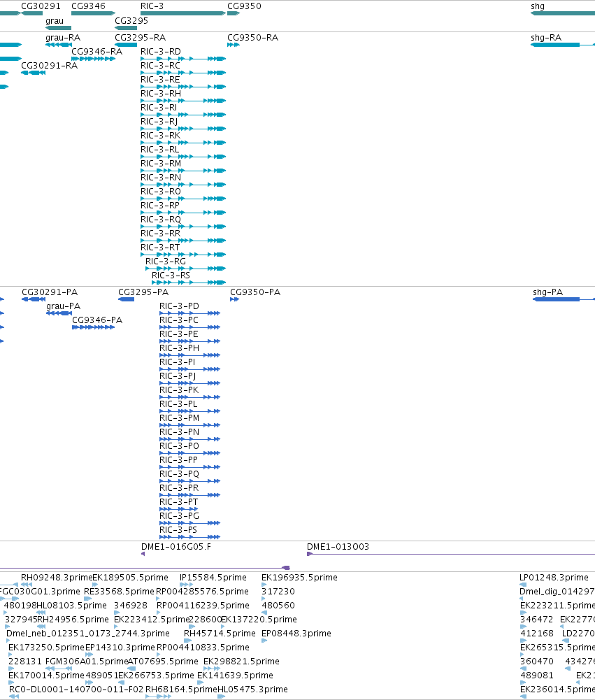This screenshot has height=700, width=595.
Task: Select the shg gene label
Action: (x=538, y=6)
